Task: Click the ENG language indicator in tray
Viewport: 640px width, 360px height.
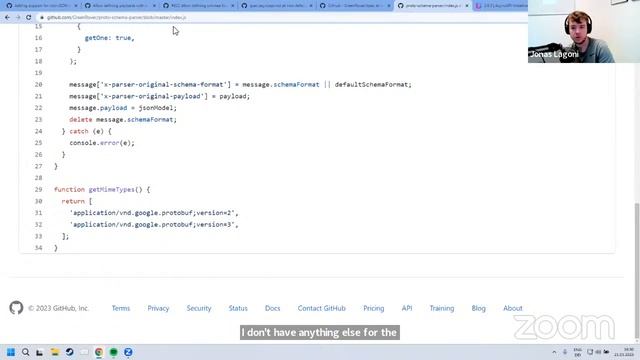Action: (x=578, y=352)
